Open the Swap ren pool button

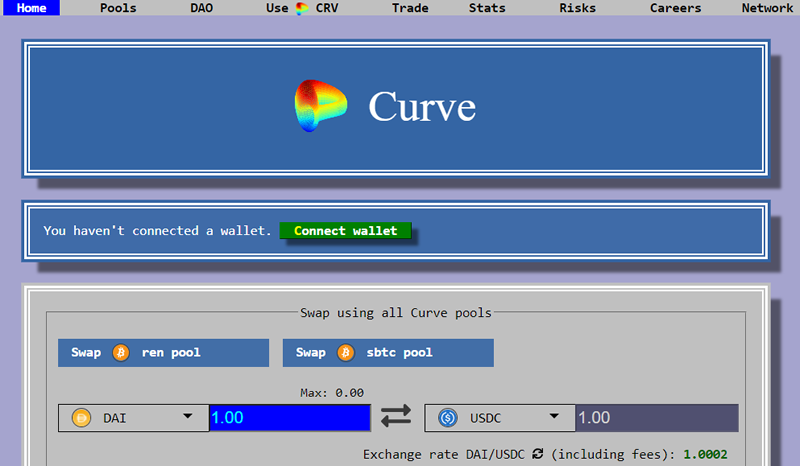(163, 353)
